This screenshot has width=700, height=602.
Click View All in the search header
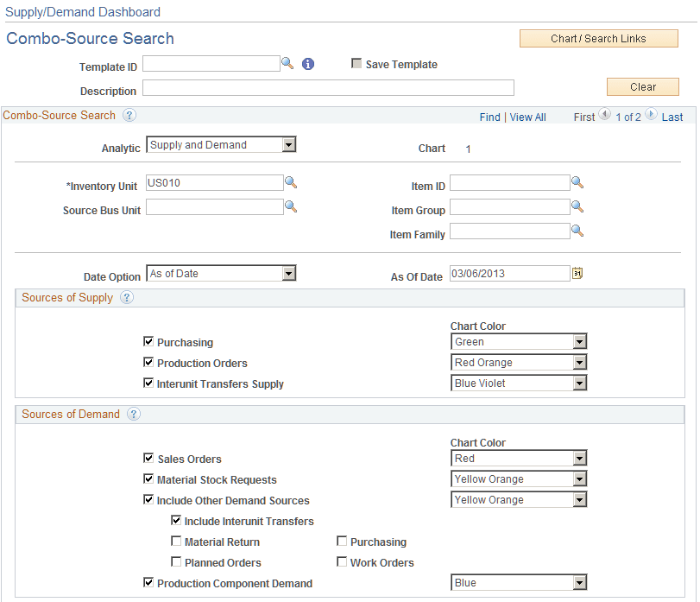tap(527, 117)
